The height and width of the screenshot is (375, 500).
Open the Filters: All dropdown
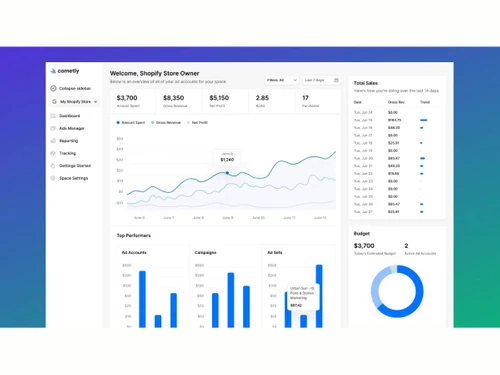[282, 80]
